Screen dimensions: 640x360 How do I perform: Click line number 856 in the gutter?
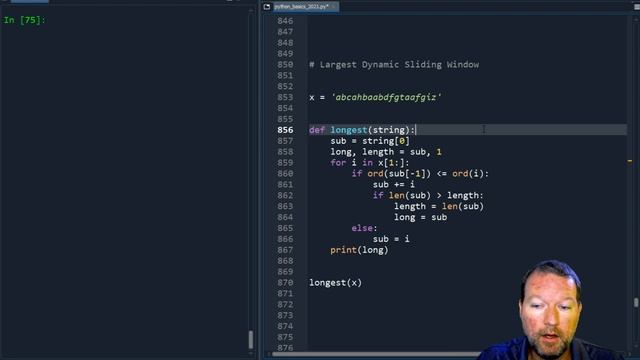point(285,130)
